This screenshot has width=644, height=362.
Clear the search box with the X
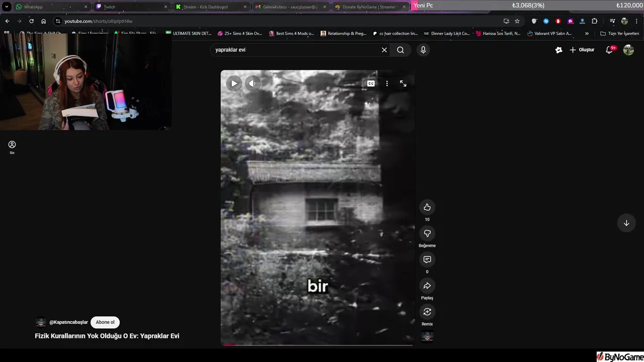384,50
